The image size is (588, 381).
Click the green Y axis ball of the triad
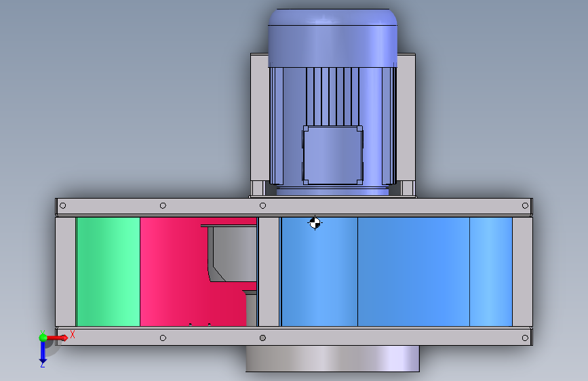coord(43,338)
